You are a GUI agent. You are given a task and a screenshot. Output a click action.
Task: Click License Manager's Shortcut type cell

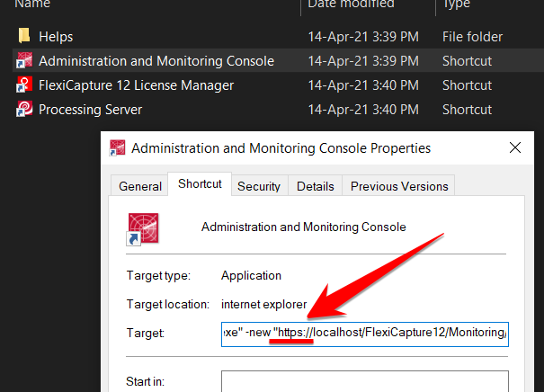(x=467, y=85)
